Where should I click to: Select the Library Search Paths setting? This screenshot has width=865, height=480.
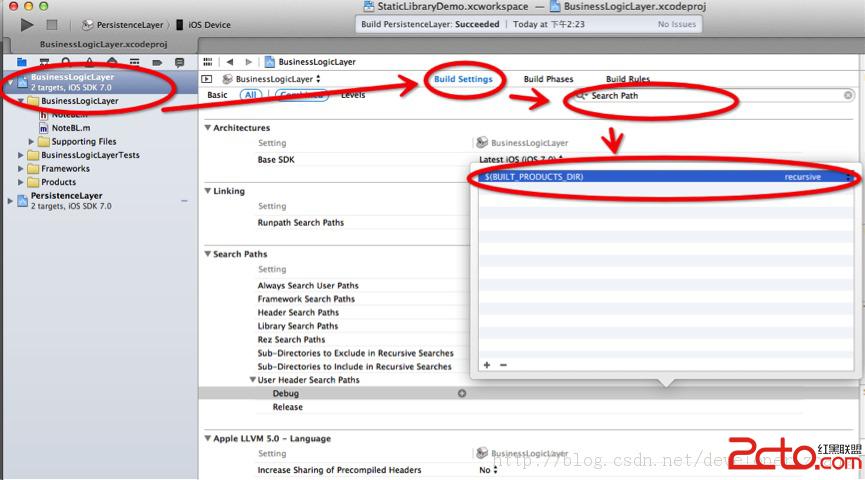[297, 326]
